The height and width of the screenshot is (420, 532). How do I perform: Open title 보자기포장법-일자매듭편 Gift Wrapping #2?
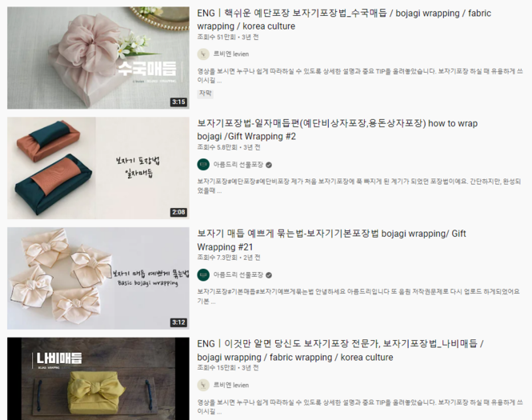[338, 130]
